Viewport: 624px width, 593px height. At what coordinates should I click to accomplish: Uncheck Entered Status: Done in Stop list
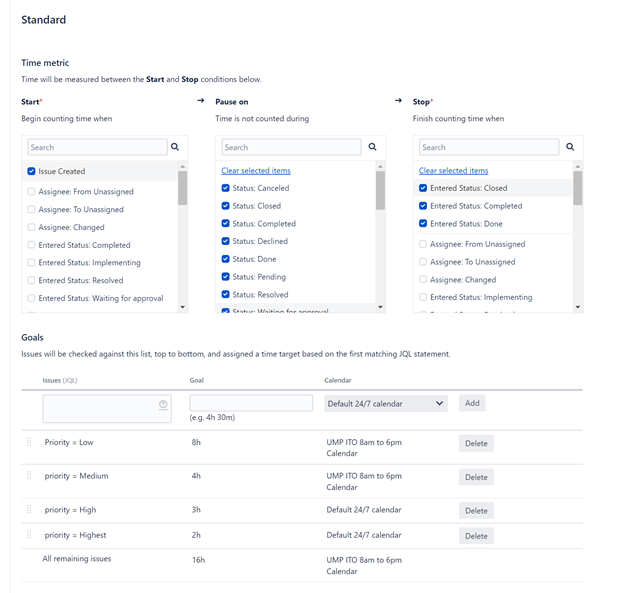click(423, 223)
